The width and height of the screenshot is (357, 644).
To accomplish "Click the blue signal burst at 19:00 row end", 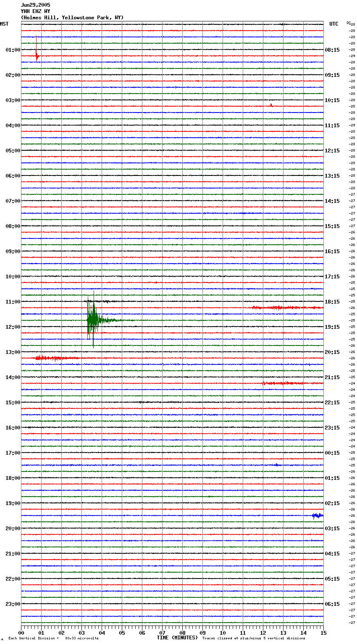I will click(318, 516).
